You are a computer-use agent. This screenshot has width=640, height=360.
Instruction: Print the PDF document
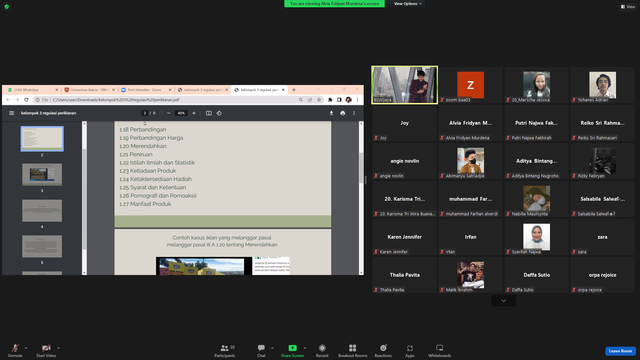pos(343,113)
